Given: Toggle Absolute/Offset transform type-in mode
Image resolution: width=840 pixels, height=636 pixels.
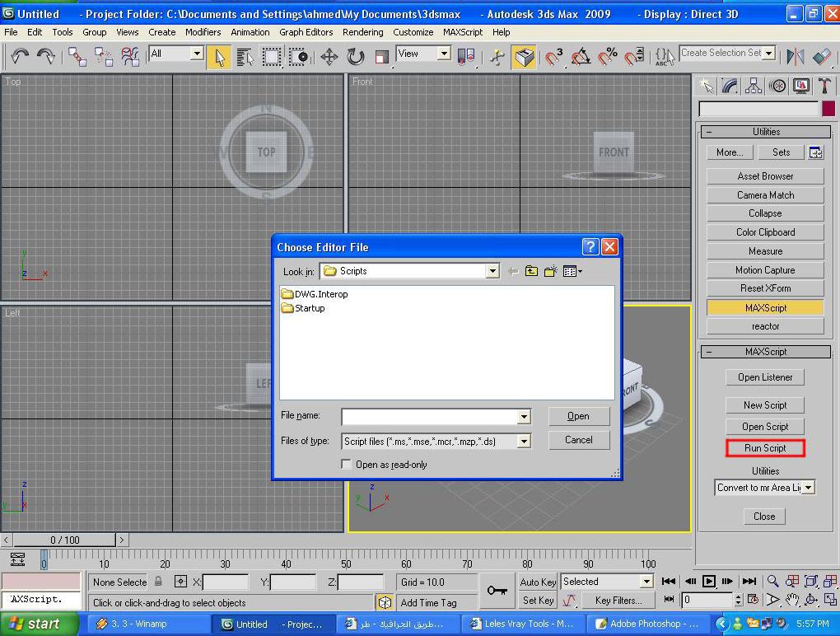Looking at the screenshot, I should click(181, 582).
